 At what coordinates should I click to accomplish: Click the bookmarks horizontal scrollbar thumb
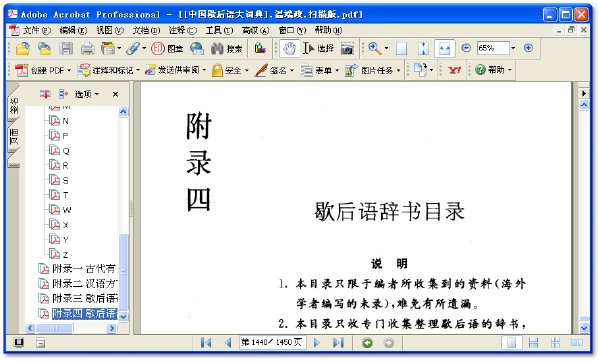[x=55, y=328]
